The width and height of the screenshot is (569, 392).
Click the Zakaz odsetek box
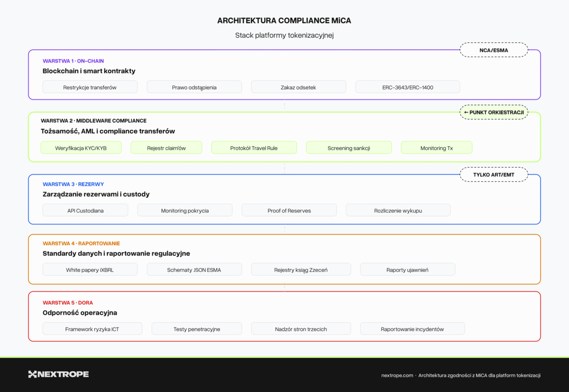point(298,87)
